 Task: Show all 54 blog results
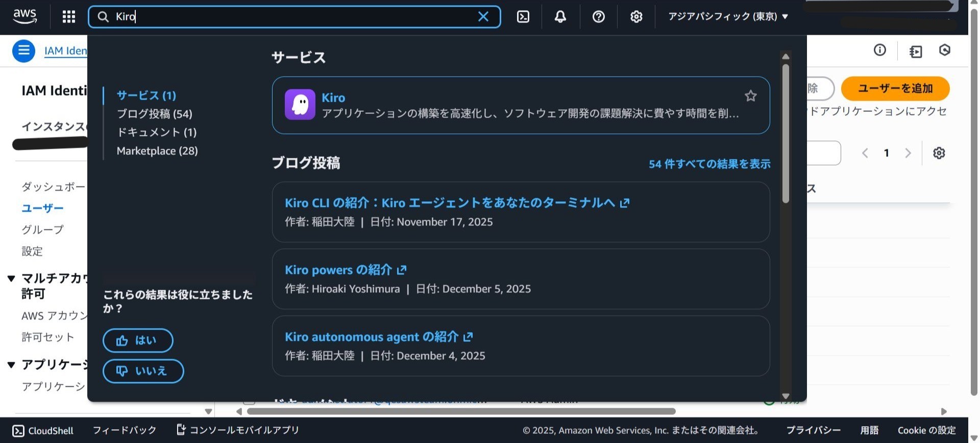(709, 164)
